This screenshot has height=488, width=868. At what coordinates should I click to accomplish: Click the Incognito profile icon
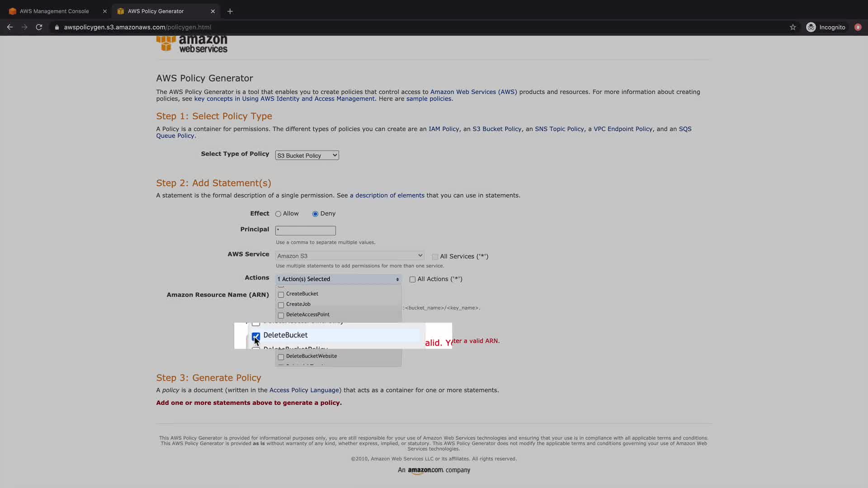click(x=811, y=27)
